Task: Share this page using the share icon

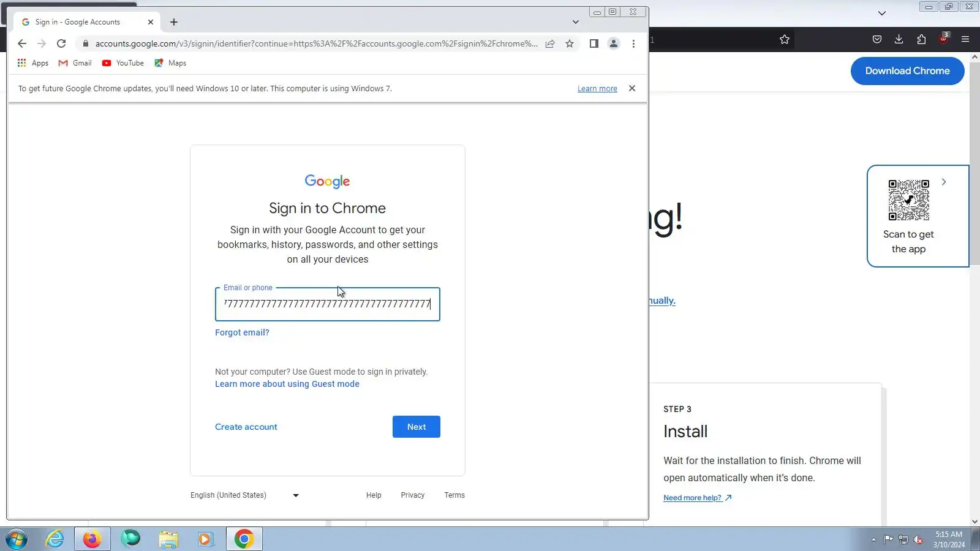Action: (x=550, y=43)
